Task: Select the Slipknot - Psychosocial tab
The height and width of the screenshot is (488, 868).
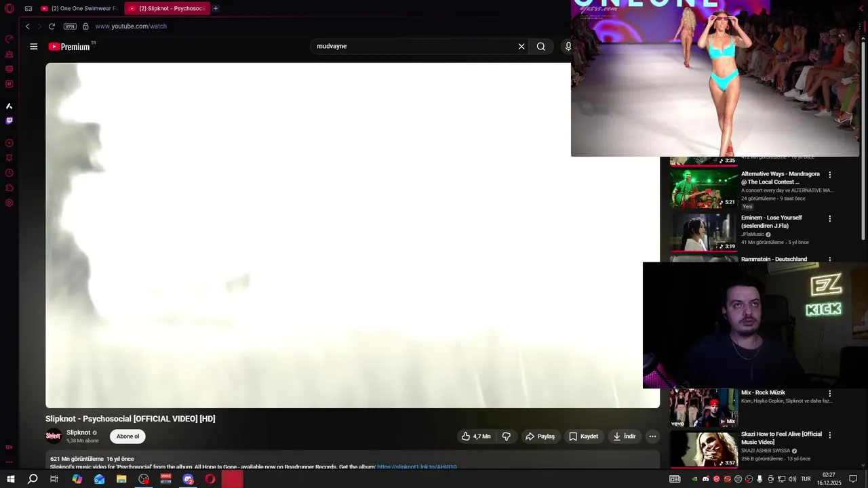Action: click(167, 9)
